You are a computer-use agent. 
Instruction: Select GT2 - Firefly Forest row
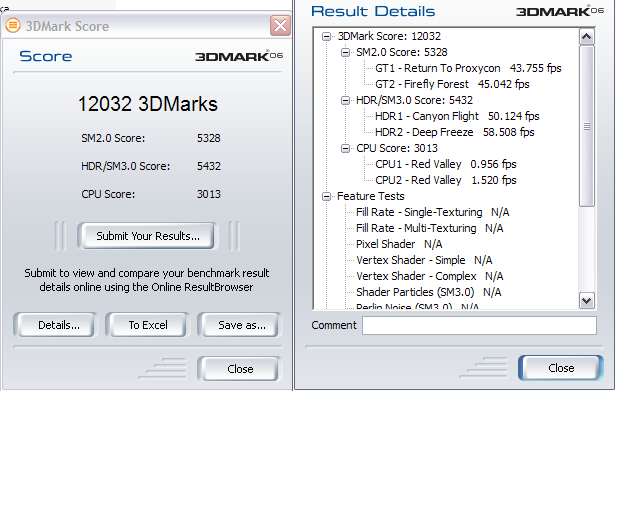[x=452, y=84]
